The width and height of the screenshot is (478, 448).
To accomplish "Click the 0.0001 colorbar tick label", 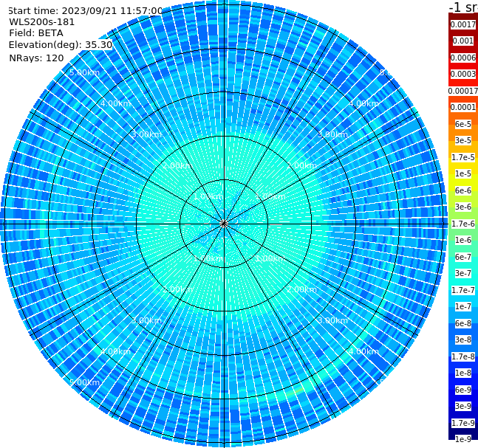I will [463, 107].
